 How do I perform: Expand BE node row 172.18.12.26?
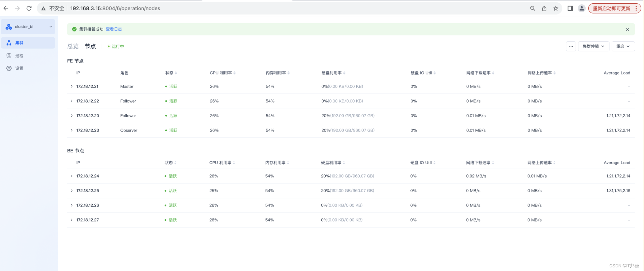pos(72,205)
